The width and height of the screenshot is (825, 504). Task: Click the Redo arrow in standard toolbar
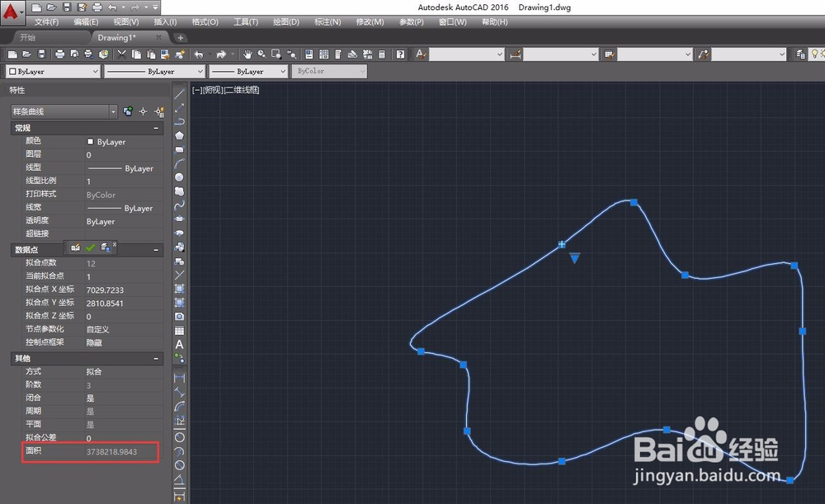(221, 54)
